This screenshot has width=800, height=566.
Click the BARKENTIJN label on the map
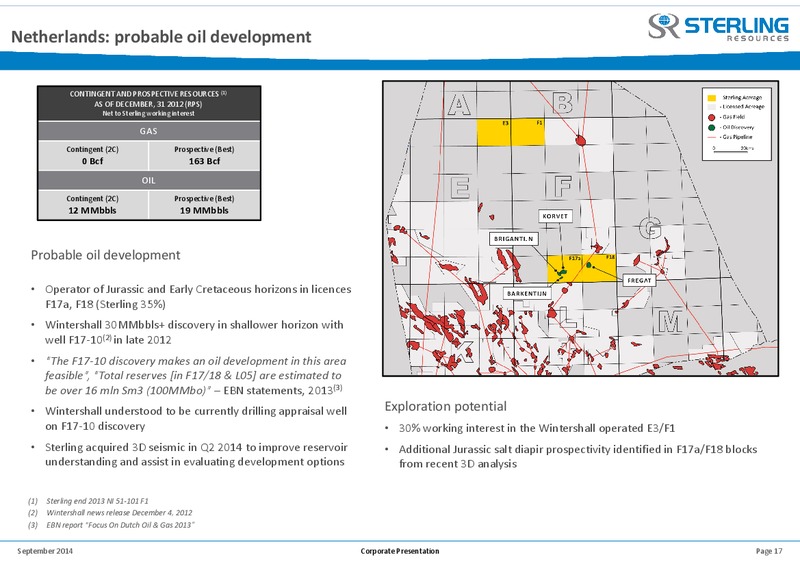pyautogui.click(x=527, y=293)
